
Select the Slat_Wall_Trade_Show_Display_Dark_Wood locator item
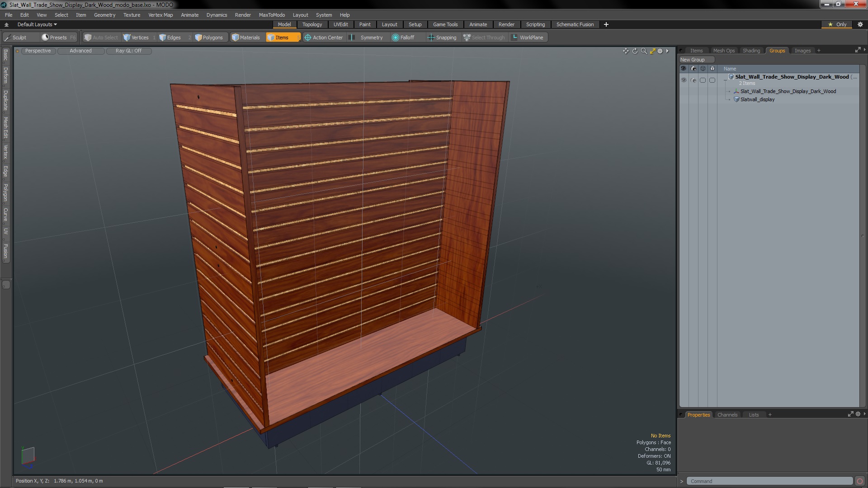(788, 91)
